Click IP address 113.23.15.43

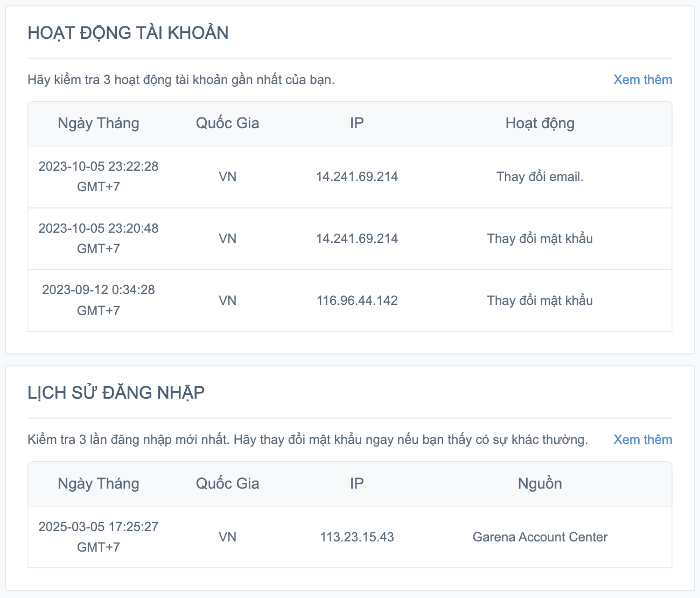tap(357, 537)
